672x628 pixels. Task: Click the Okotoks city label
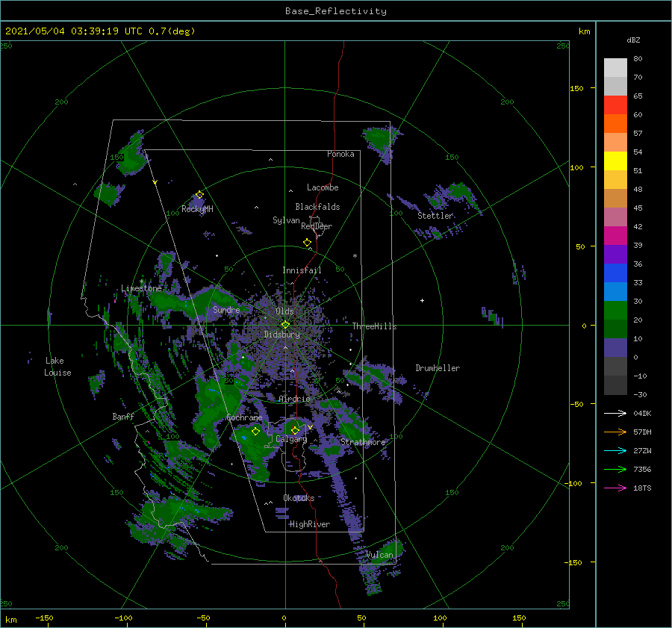point(299,497)
